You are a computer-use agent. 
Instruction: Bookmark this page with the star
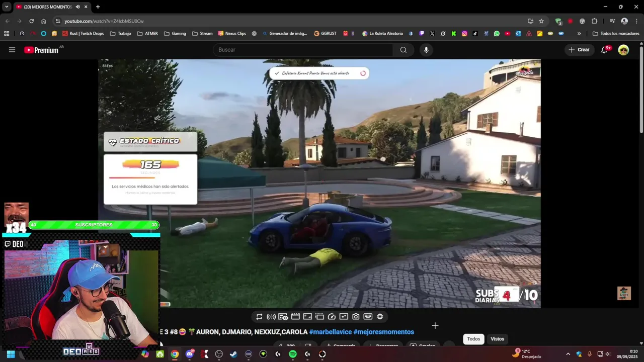(541, 21)
